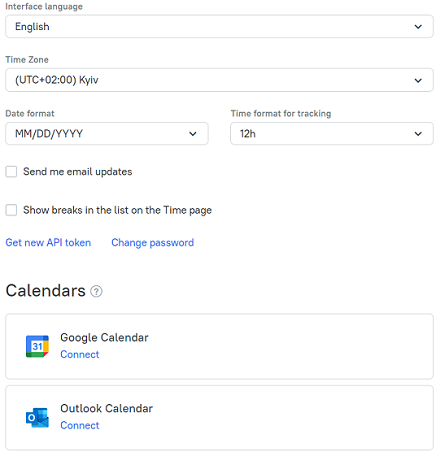Open the Calendars help question-mark icon

tap(96, 291)
